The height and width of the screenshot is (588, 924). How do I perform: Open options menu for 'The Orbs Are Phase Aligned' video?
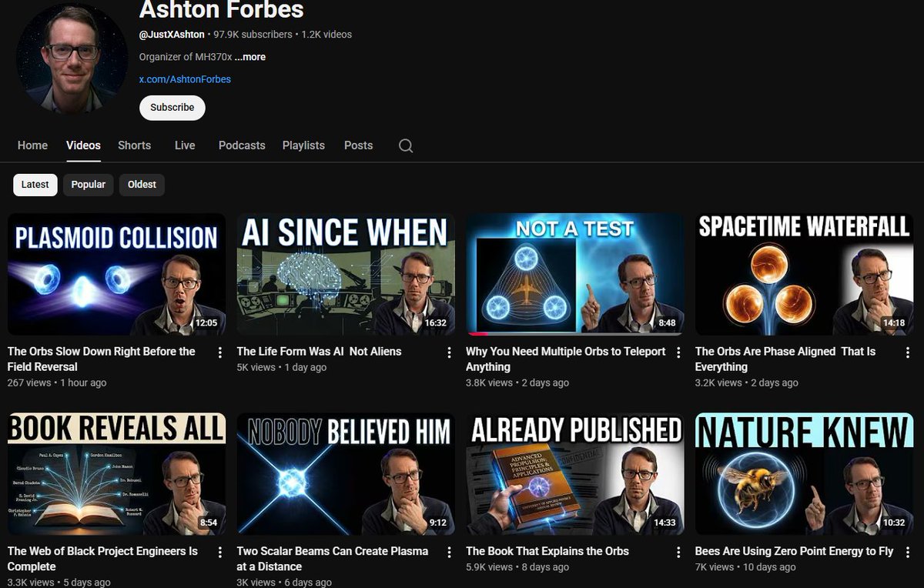[x=908, y=352]
